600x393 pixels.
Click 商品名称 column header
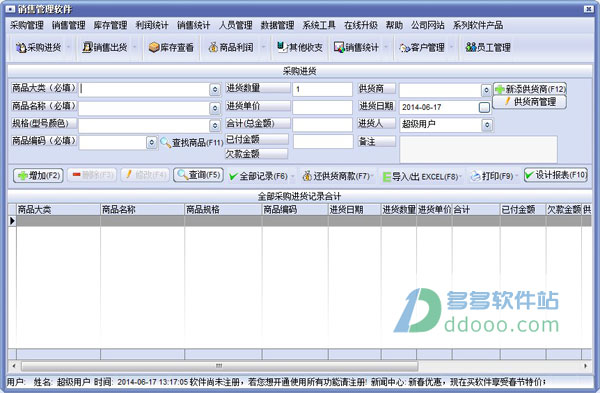[142, 210]
